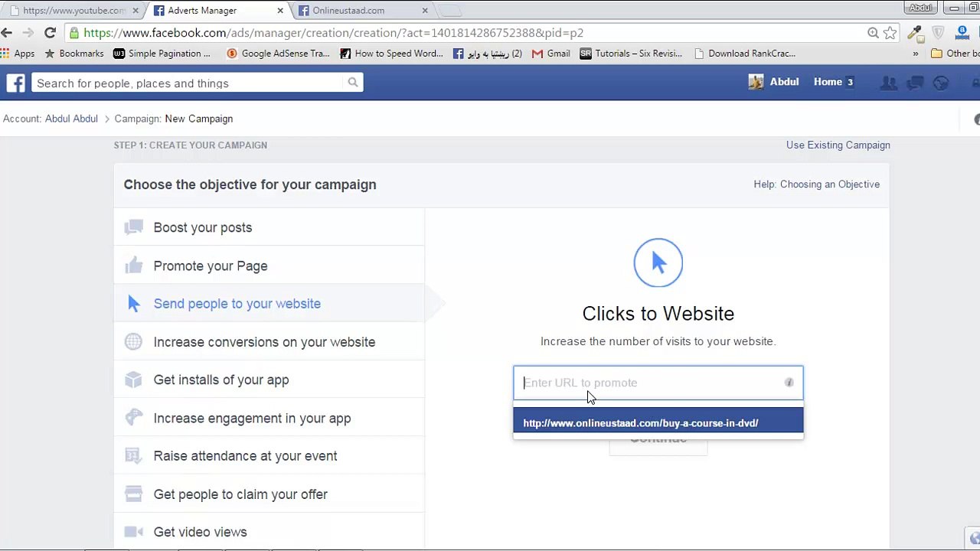Click the large Clicks to Website cursor icon
The image size is (980, 551).
click(658, 263)
